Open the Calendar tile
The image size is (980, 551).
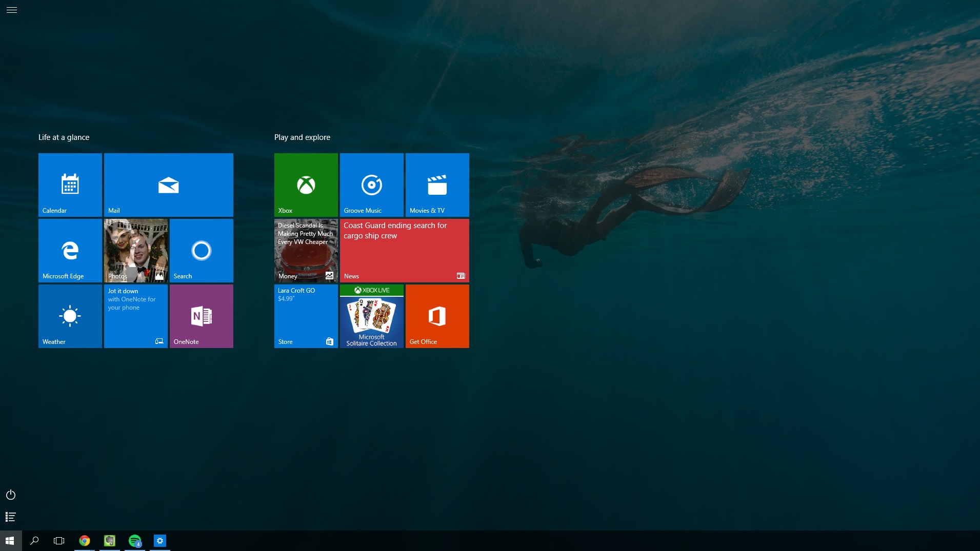[70, 185]
